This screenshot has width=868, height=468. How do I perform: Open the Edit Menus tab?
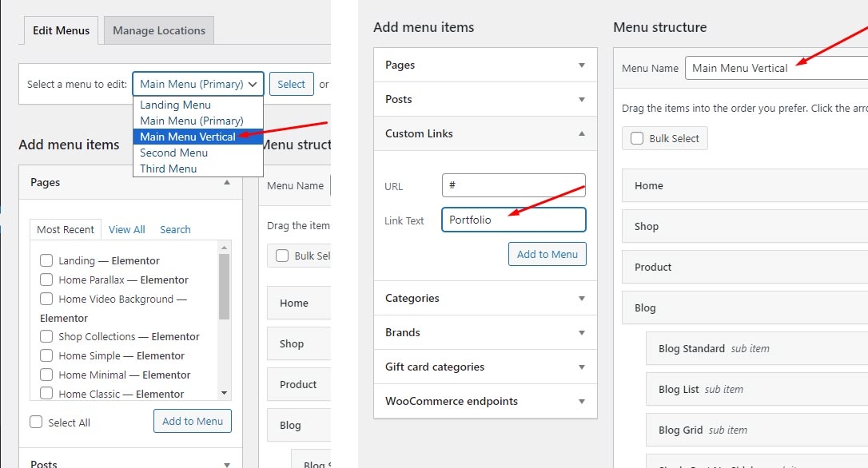(x=62, y=30)
